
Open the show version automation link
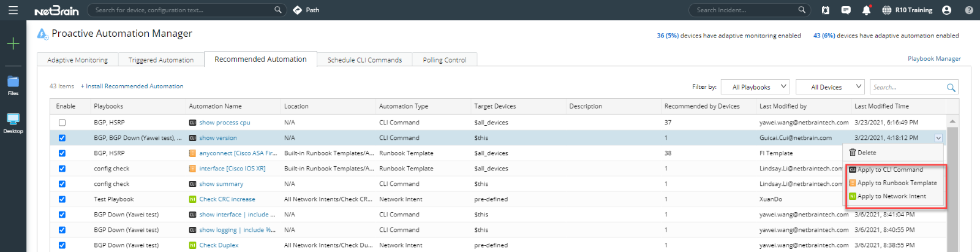point(218,138)
